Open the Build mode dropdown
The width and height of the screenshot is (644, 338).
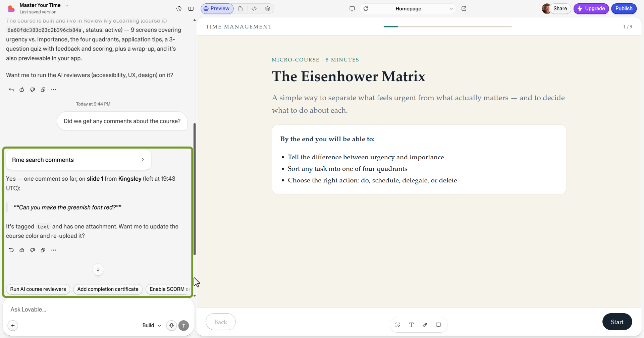point(152,325)
